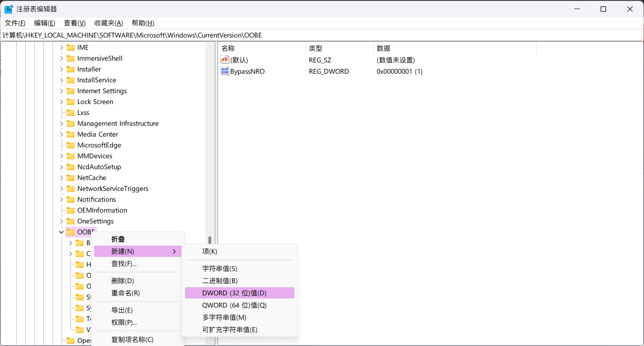
Task: Open the 查看(V) menu
Action: pos(74,23)
